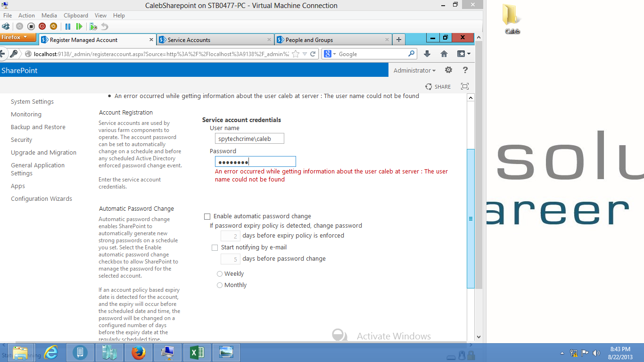Viewport: 644px width, 362px height.
Task: Go to the Firefox Home page icon
Action: point(444,54)
